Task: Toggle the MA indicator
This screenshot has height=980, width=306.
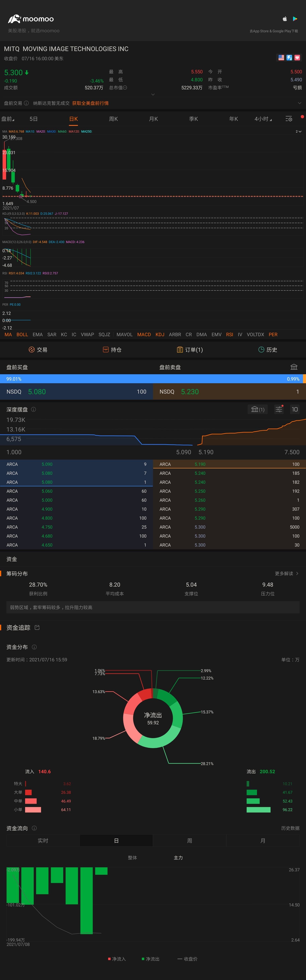Action: click(8, 334)
